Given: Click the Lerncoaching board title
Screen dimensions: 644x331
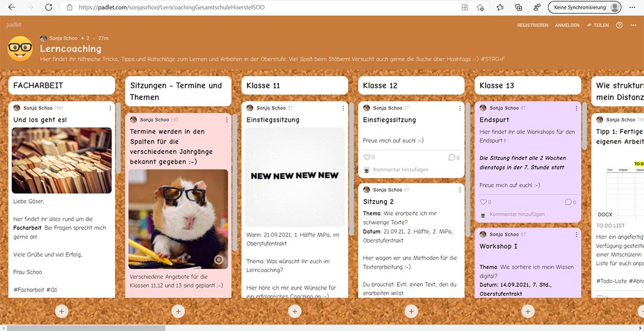Looking at the screenshot, I should [x=70, y=49].
